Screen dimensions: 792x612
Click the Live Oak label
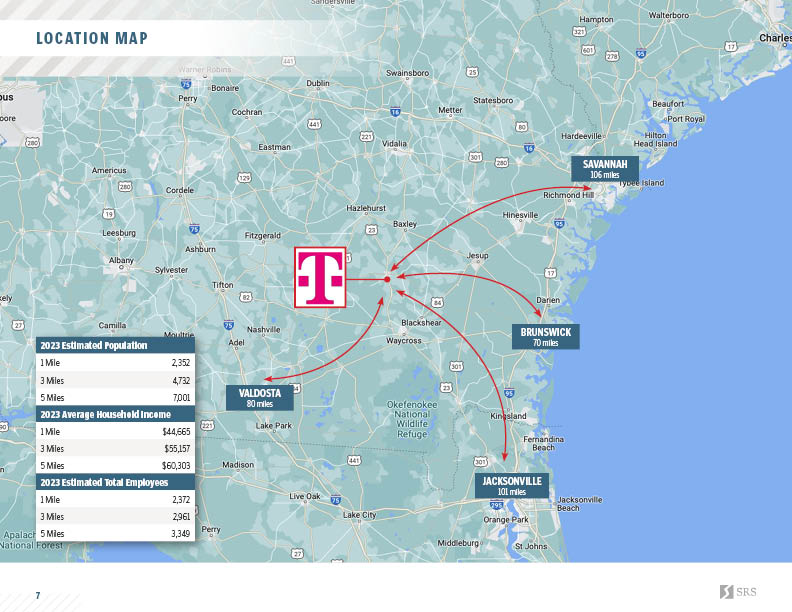click(x=305, y=496)
